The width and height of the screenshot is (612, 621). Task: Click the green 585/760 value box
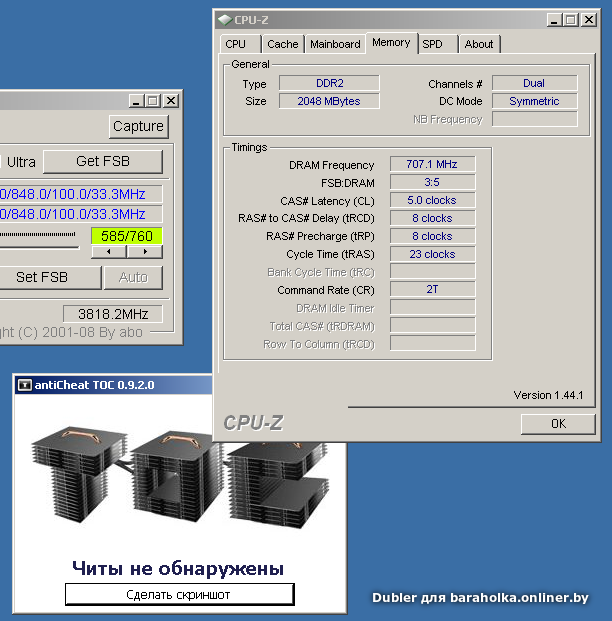(x=127, y=236)
